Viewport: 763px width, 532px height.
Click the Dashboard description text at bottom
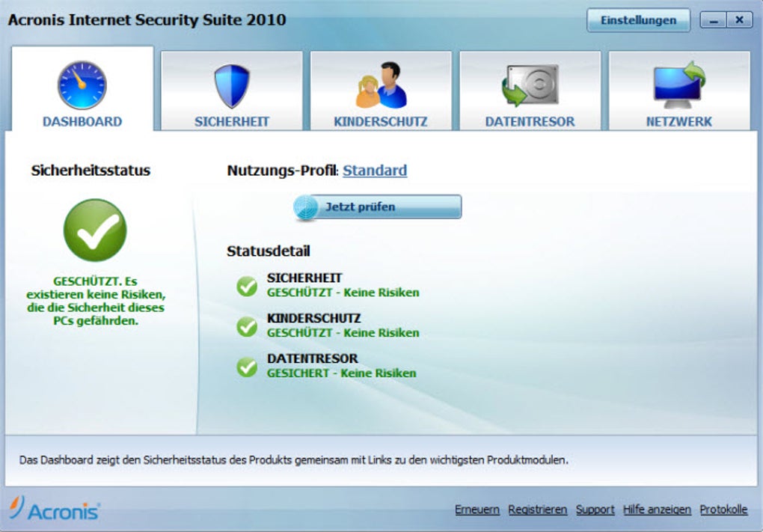[293, 460]
